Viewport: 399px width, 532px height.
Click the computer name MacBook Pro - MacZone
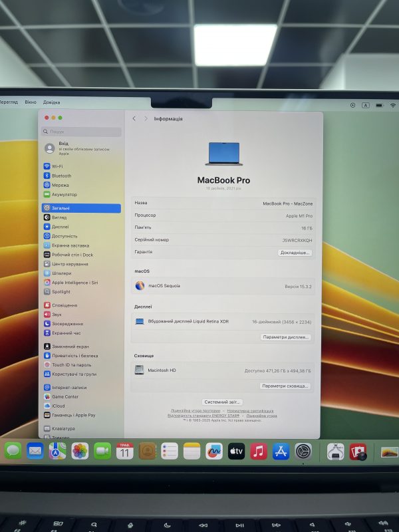(288, 203)
